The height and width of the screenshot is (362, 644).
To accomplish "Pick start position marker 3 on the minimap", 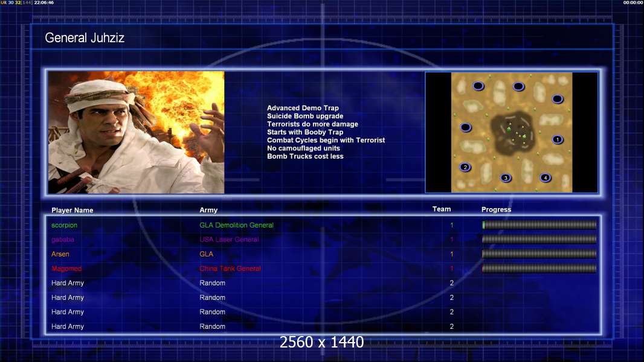I will pyautogui.click(x=506, y=178).
